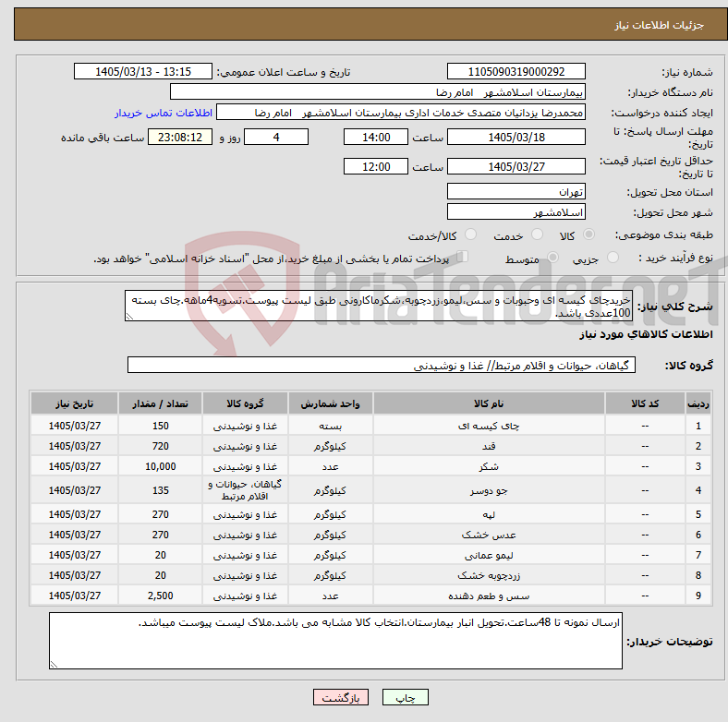Click the 12:00 validity time field
Screen dimensions: 728x722
point(376,166)
